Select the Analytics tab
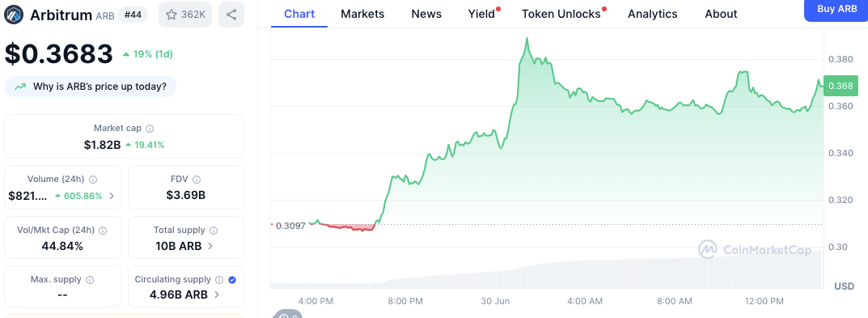 [x=653, y=14]
